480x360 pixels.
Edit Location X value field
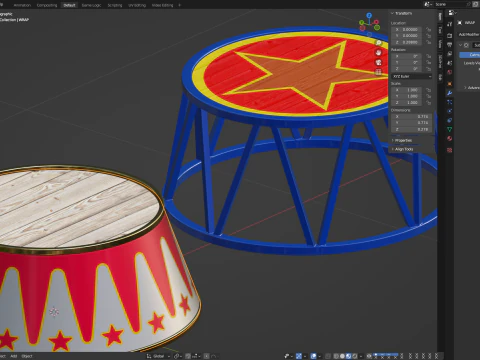pos(407,29)
